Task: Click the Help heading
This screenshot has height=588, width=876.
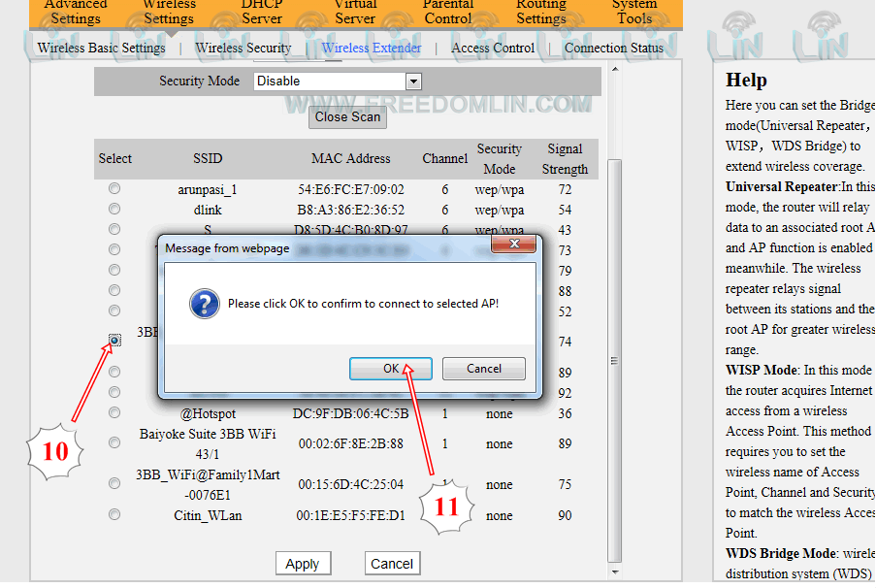Action: (x=746, y=80)
